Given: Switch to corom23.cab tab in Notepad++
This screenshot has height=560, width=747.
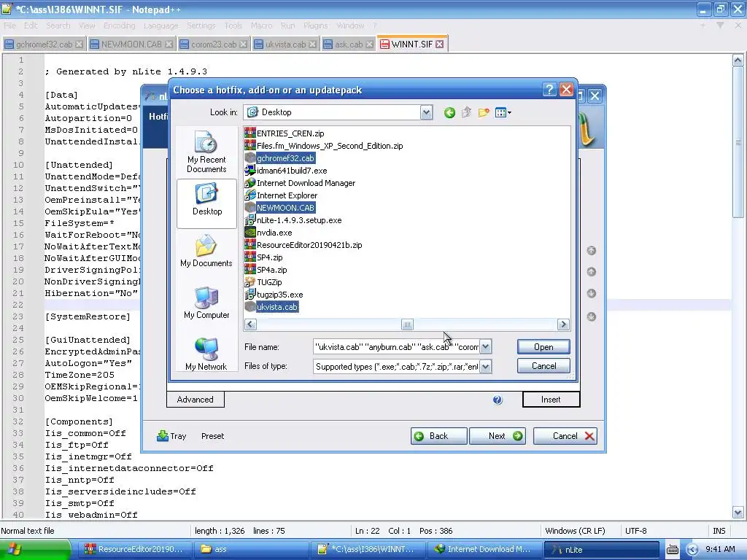Looking at the screenshot, I should tap(214, 44).
